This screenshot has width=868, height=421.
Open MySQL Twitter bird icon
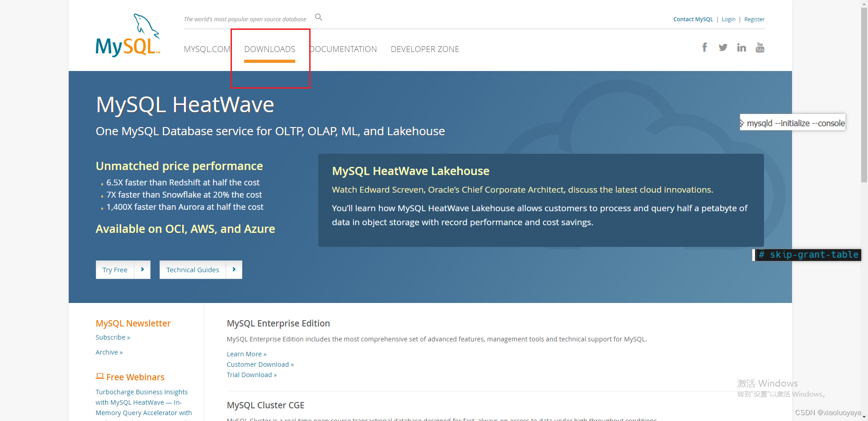click(723, 47)
